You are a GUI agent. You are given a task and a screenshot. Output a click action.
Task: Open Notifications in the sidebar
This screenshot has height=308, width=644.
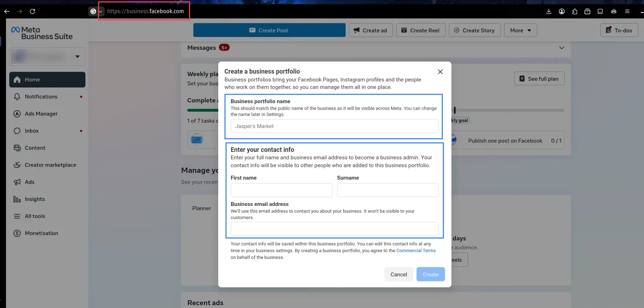(x=47, y=97)
